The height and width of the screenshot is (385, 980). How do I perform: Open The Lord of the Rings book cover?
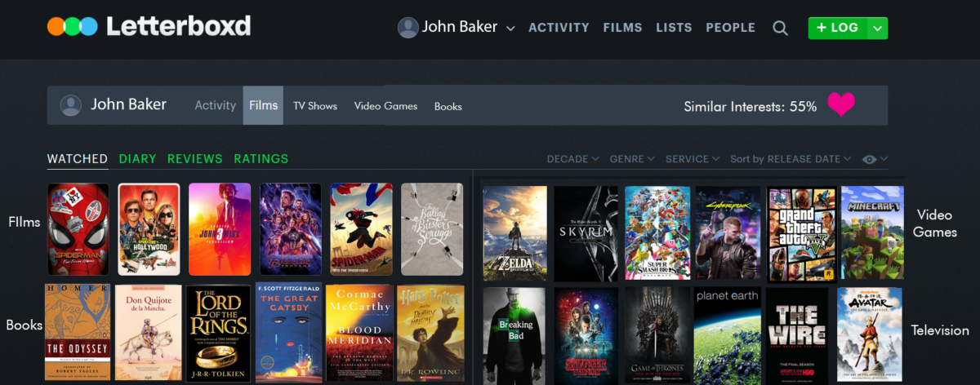219,334
